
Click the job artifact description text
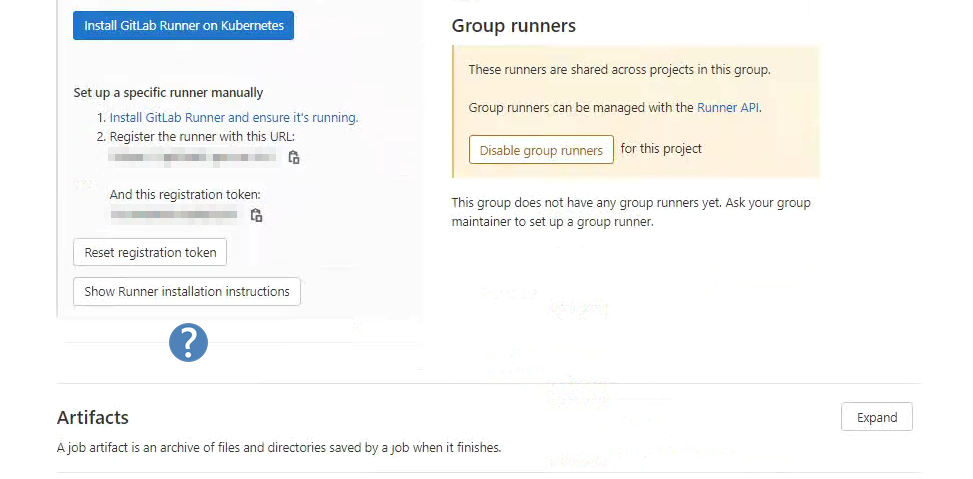(x=279, y=447)
